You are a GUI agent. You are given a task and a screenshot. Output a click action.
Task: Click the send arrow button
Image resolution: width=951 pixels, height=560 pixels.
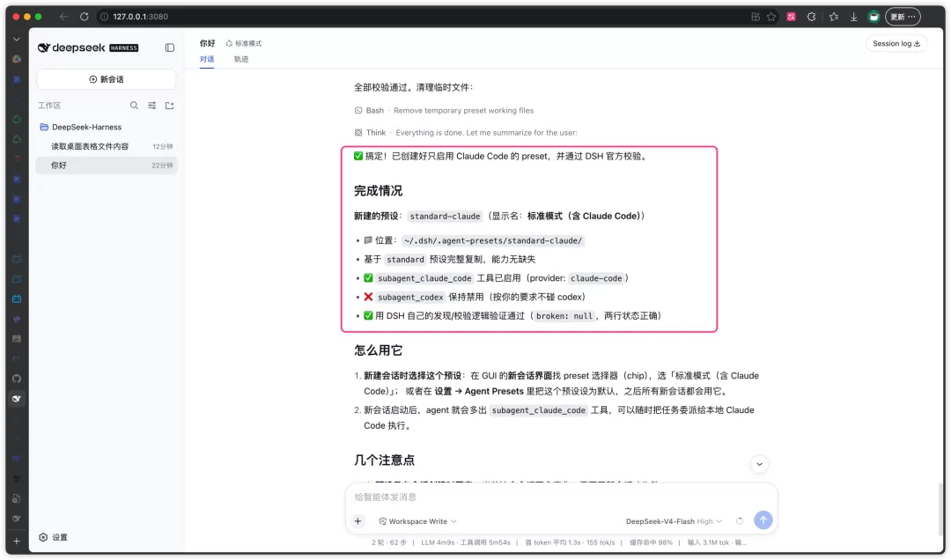click(763, 520)
